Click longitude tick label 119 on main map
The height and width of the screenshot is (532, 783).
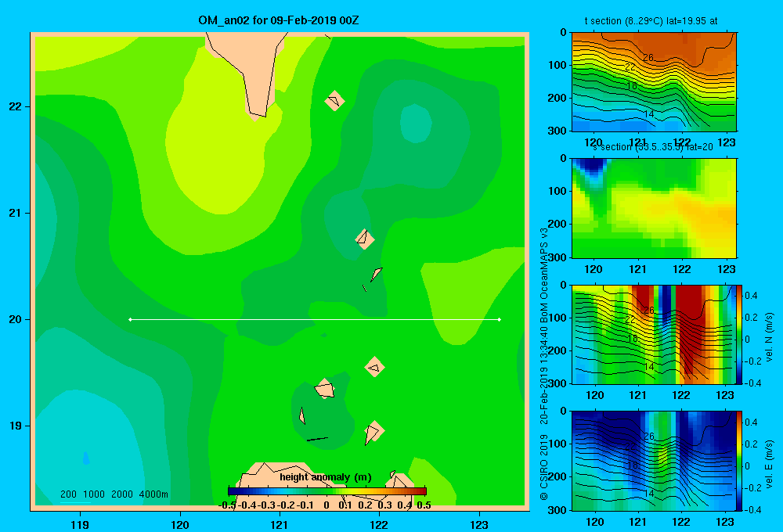80,524
